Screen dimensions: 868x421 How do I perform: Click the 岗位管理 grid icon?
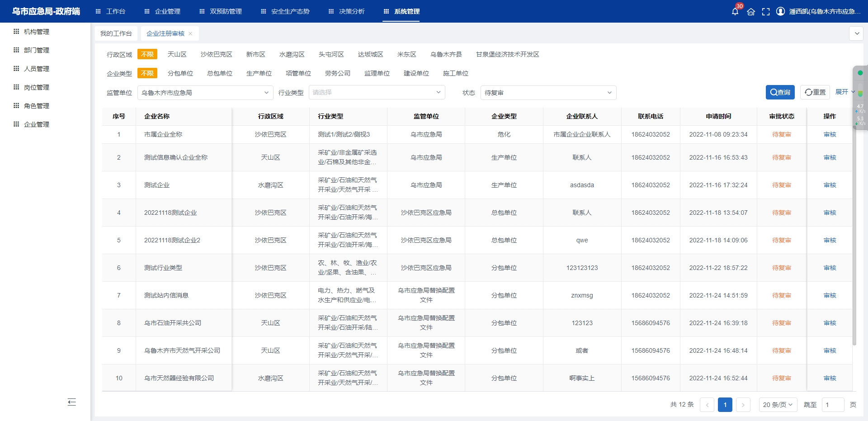pos(16,87)
